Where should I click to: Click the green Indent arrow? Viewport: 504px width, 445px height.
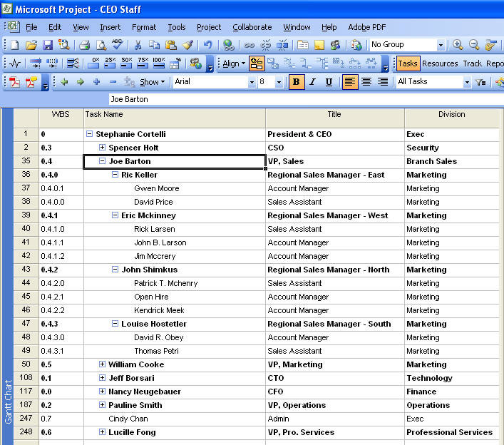click(81, 82)
